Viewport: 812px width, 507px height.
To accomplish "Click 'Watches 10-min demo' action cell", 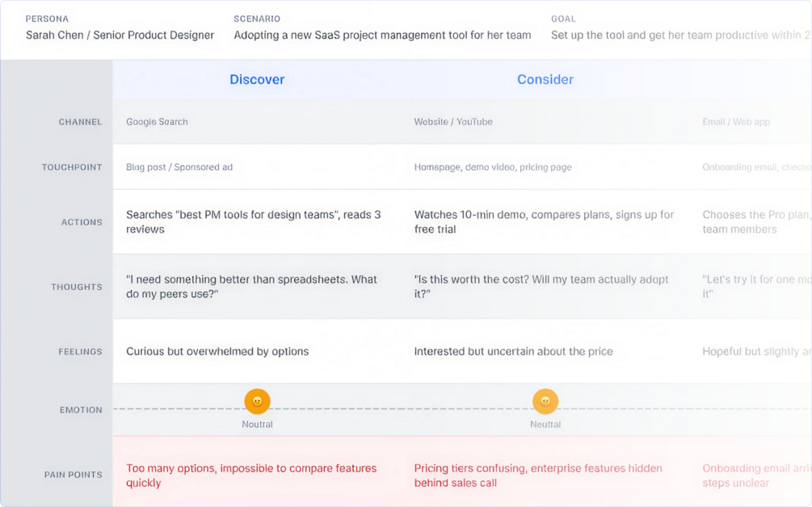I will click(x=544, y=222).
